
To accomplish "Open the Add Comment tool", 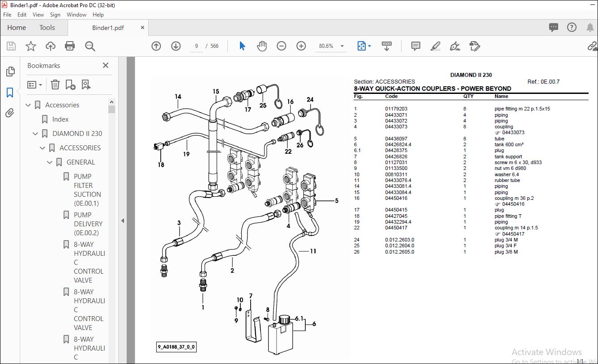I will pos(416,46).
